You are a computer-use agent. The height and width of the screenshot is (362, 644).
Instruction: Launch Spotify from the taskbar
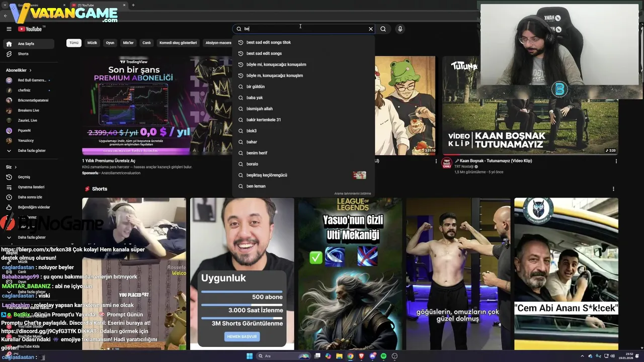click(x=383, y=356)
